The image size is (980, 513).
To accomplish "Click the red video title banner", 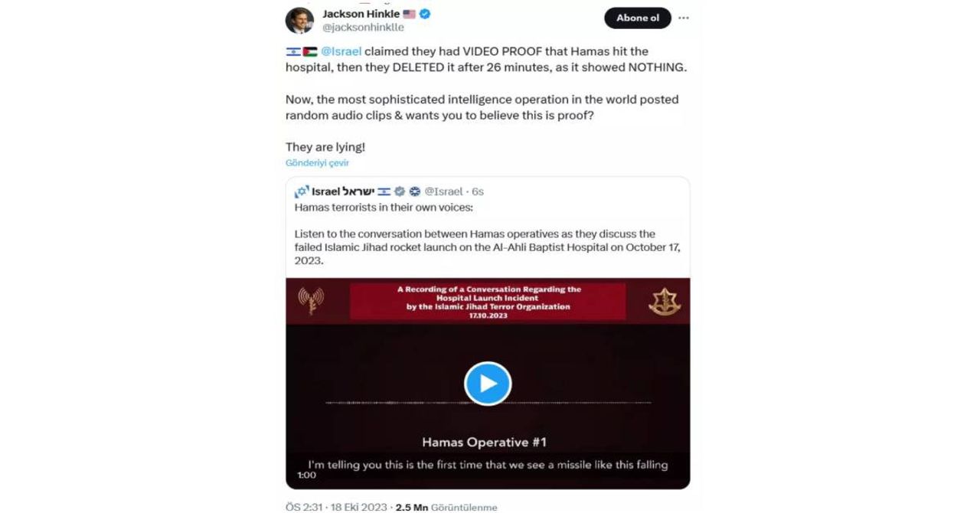I will pyautogui.click(x=488, y=300).
